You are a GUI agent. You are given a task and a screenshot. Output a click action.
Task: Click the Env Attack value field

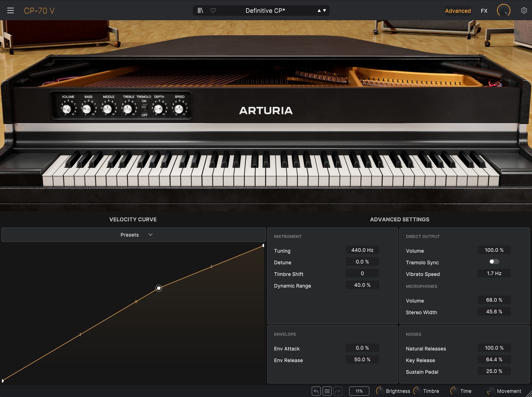point(362,348)
